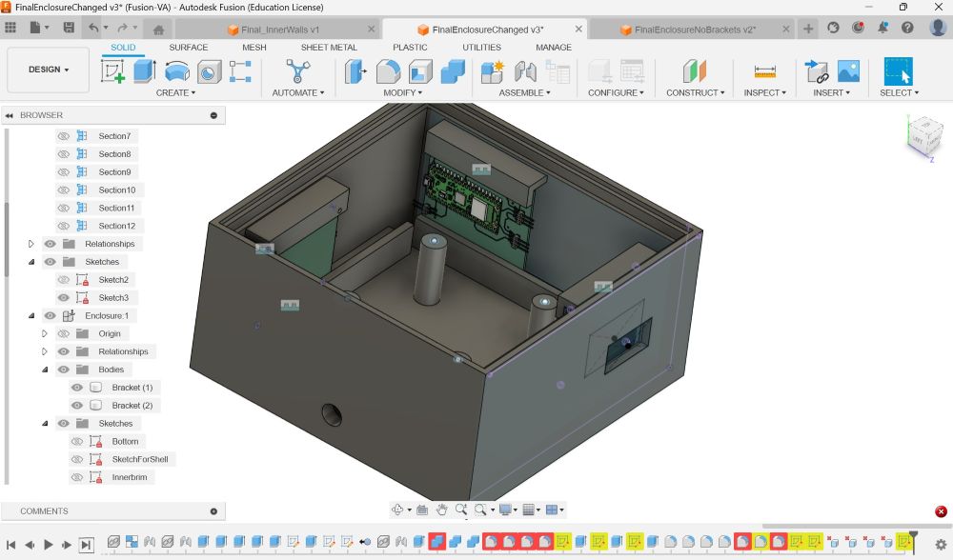The height and width of the screenshot is (560, 953).
Task: Choose the Hole tool icon
Action: click(209, 71)
